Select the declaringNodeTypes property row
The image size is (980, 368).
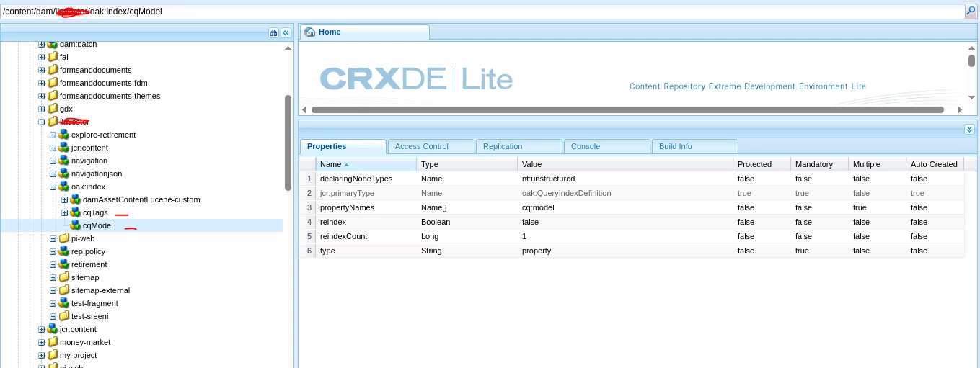click(x=632, y=179)
